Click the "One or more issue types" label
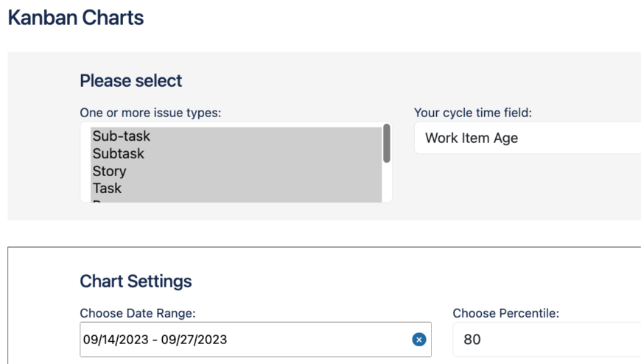 tap(150, 113)
